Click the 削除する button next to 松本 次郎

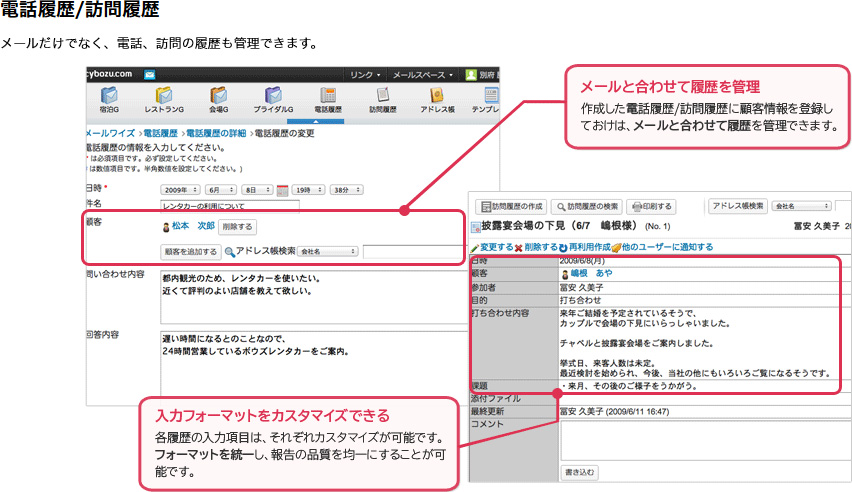click(x=236, y=227)
